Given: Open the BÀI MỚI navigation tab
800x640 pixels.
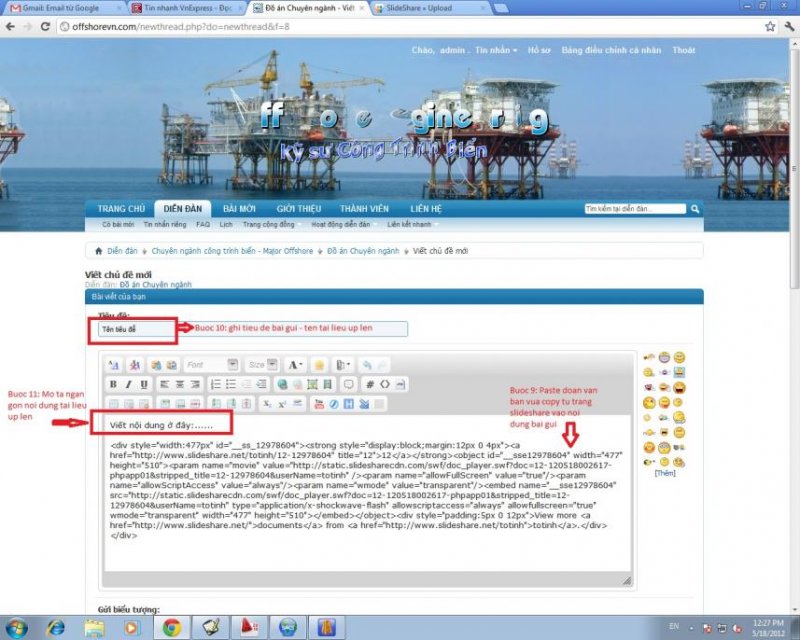Looking at the screenshot, I should pyautogui.click(x=239, y=209).
